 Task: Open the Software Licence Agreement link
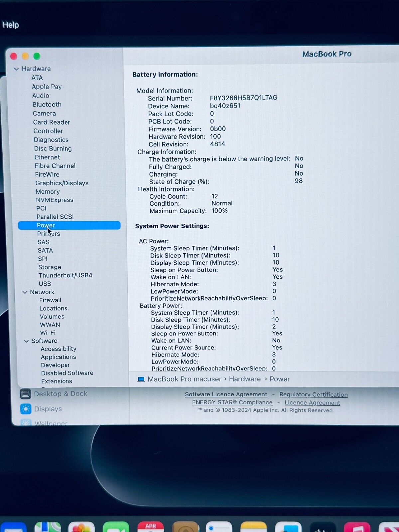[226, 394]
